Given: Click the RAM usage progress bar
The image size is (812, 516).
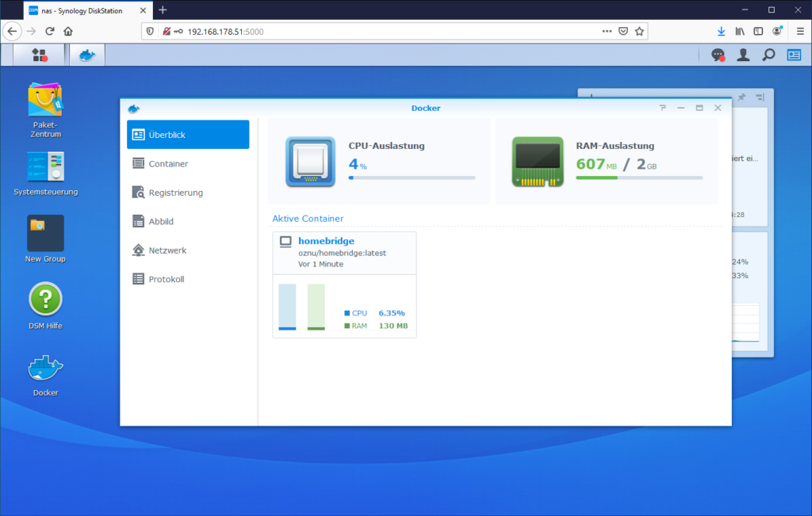Looking at the screenshot, I should tap(639, 178).
